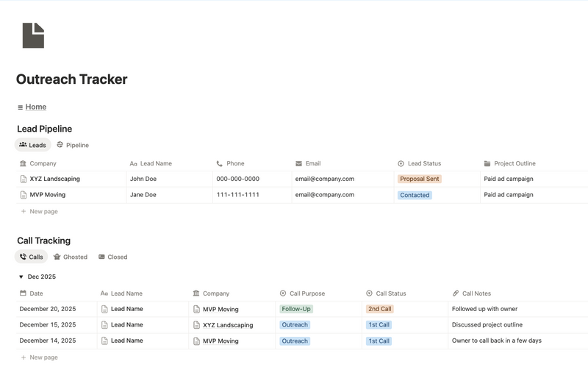Click the large page icon above the title
The height and width of the screenshot is (381, 588).
tap(33, 35)
